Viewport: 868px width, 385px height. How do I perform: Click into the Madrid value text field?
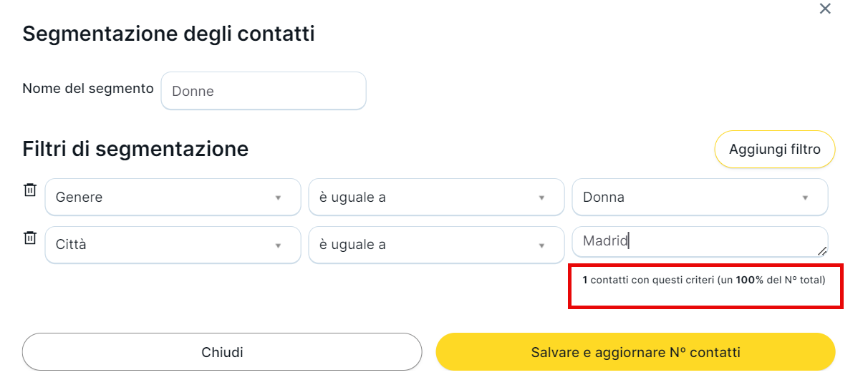click(695, 242)
